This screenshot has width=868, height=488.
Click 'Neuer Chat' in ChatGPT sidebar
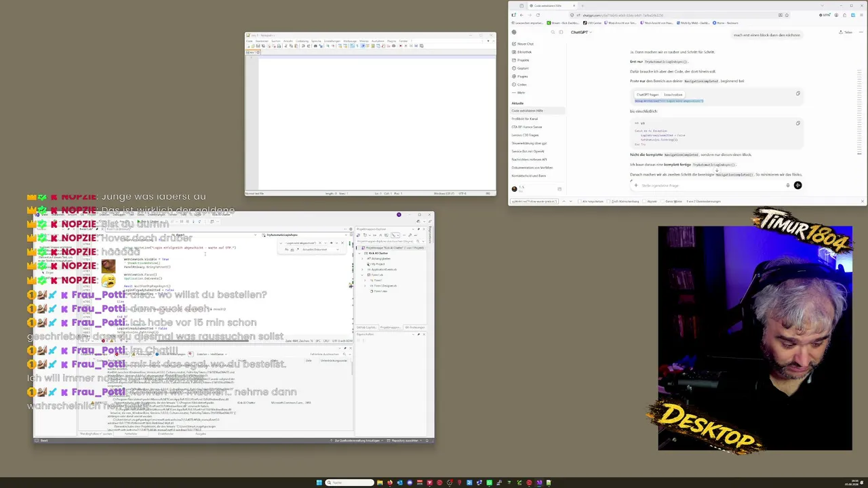[522, 44]
